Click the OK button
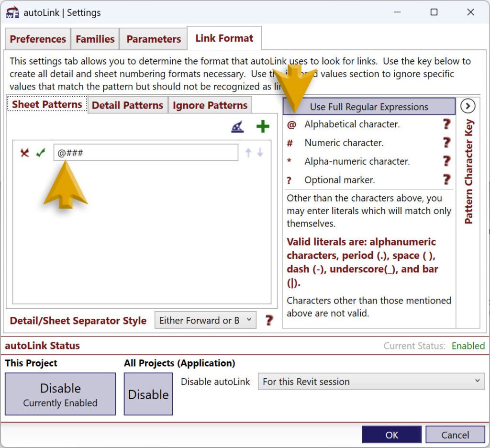The image size is (490, 448). click(391, 435)
